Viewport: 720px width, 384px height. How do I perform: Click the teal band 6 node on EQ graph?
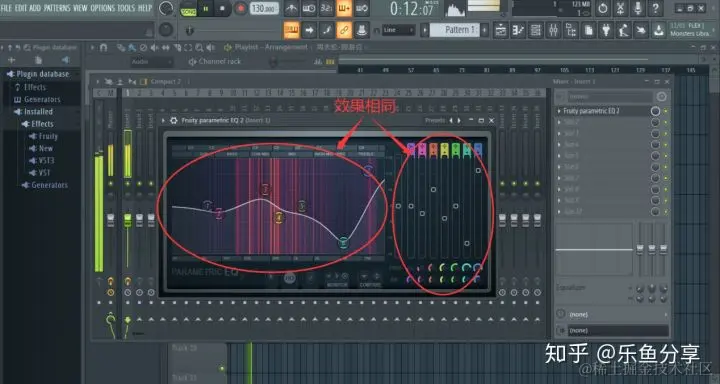coord(343,242)
